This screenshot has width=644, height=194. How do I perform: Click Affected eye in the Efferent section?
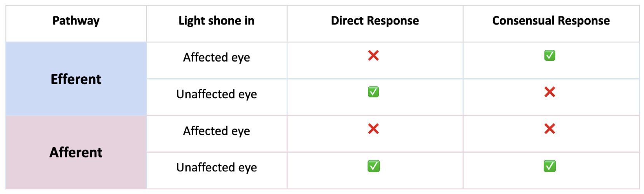(x=216, y=58)
